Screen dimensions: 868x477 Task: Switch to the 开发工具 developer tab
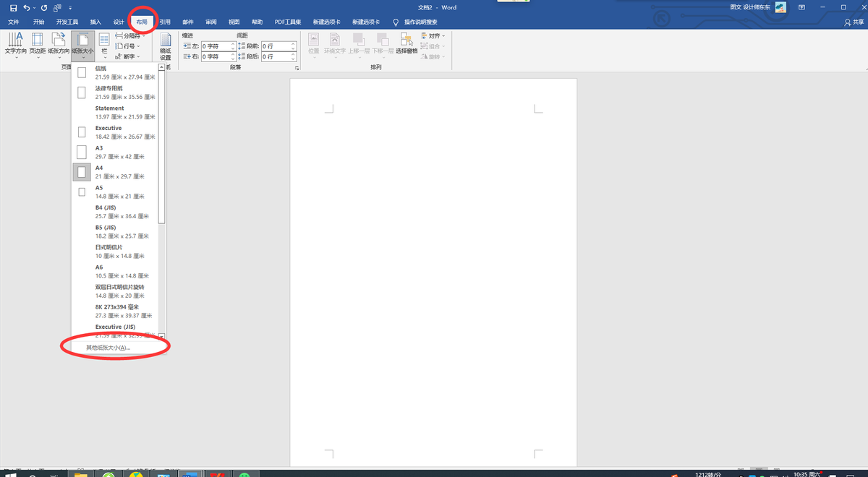pyautogui.click(x=67, y=22)
